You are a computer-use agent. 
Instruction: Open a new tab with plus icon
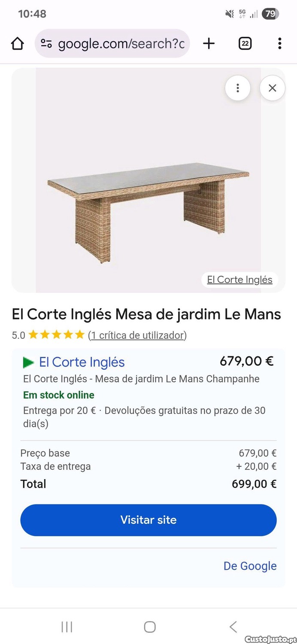(x=209, y=43)
